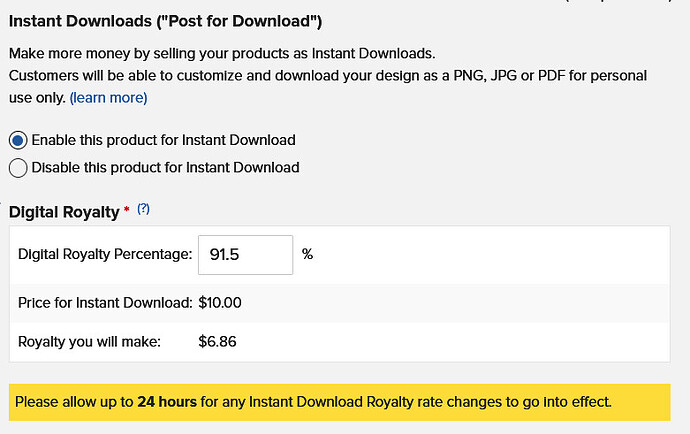Open the Digital Royalty (?) help icon
690x434 pixels.
(x=143, y=209)
